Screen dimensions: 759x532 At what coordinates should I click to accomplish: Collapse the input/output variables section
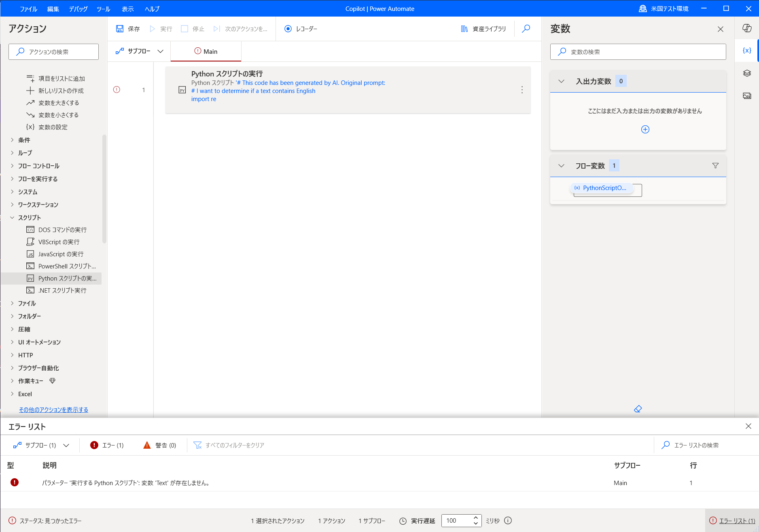click(x=561, y=81)
